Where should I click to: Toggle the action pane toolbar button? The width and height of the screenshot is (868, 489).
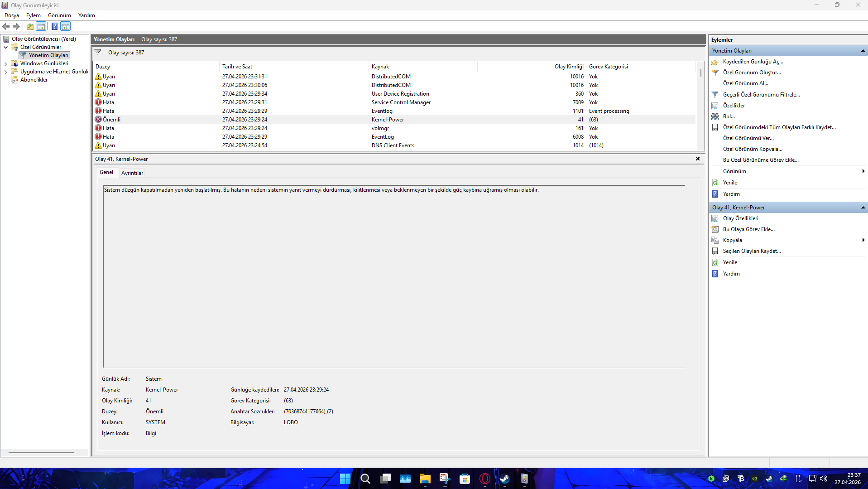(66, 26)
